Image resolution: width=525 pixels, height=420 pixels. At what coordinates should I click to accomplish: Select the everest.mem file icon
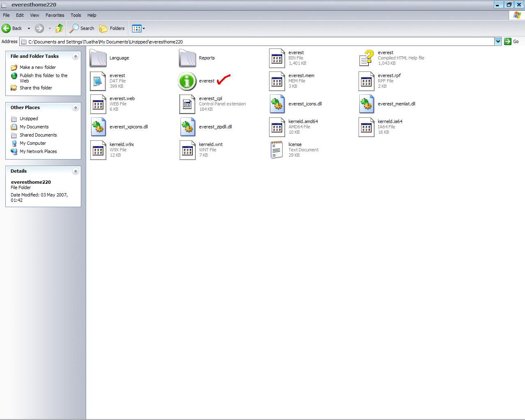tap(277, 81)
